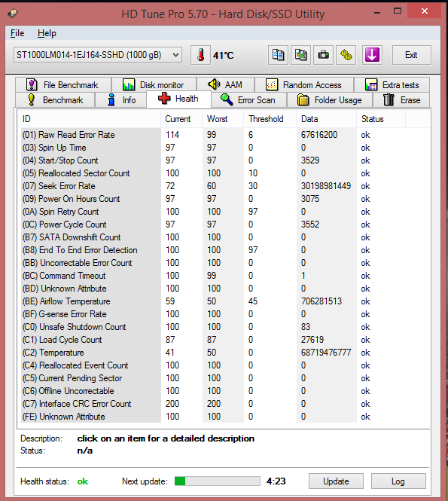Open options with the wrench icon

click(346, 55)
